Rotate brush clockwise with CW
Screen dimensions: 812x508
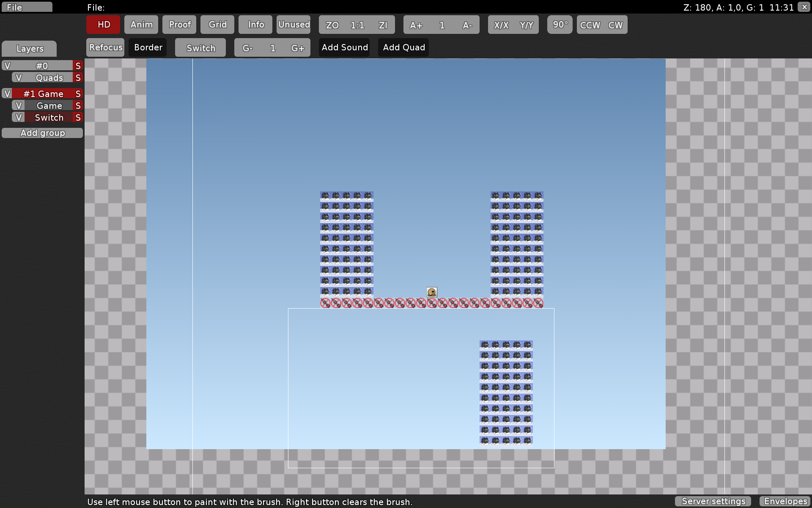(x=615, y=25)
